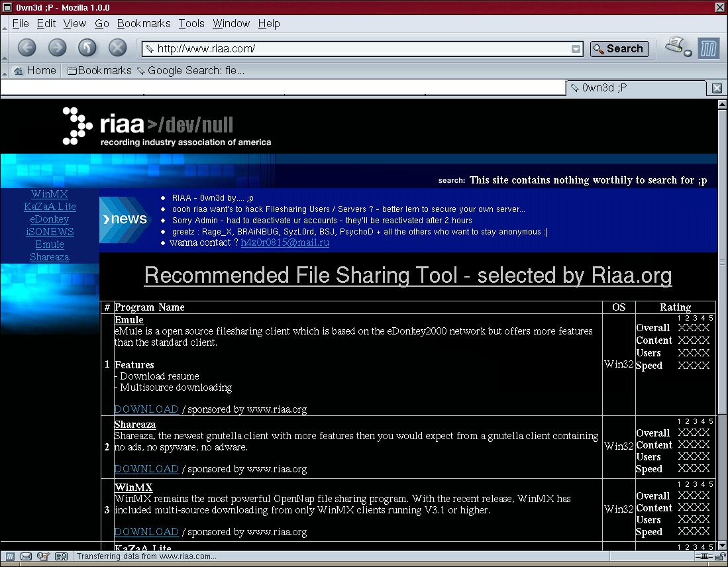Click the DOWNLOAD link in the Shareaza row

pyautogui.click(x=146, y=469)
